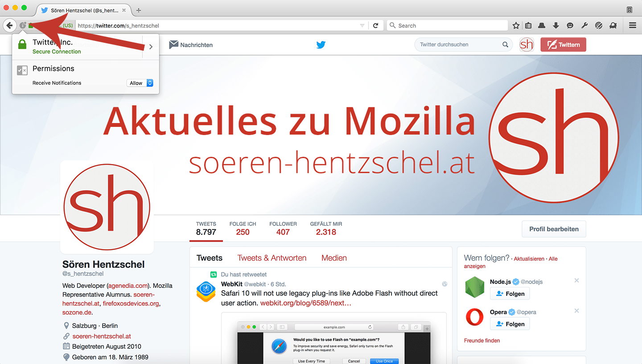642x364 pixels.
Task: Open the Receive Notifications Allow dropdown
Action: 140,83
